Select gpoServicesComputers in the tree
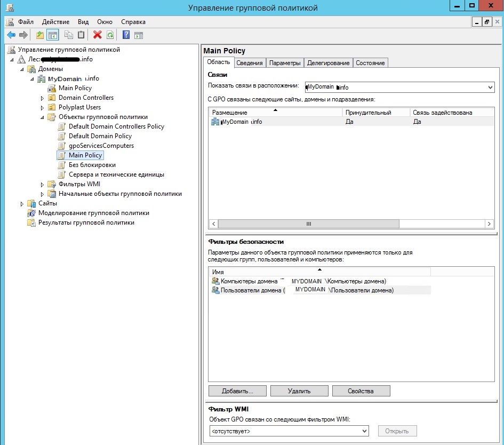The height and width of the screenshot is (445, 504). coord(101,146)
